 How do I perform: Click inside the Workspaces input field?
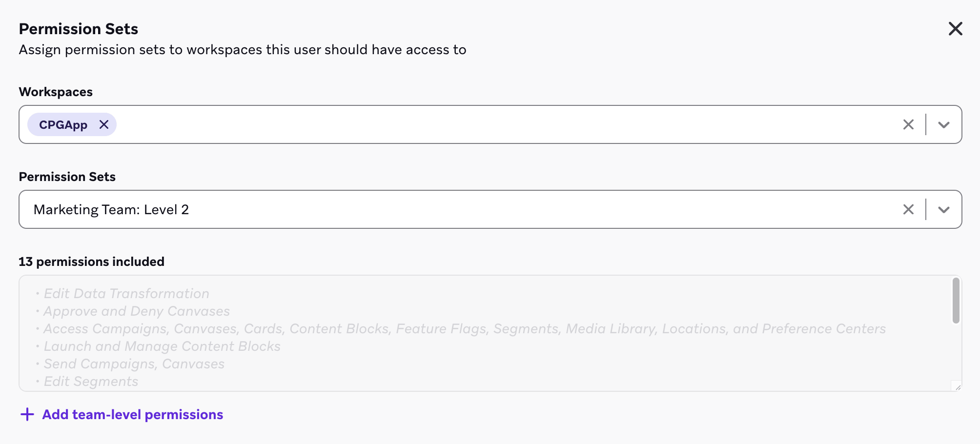pos(390,124)
